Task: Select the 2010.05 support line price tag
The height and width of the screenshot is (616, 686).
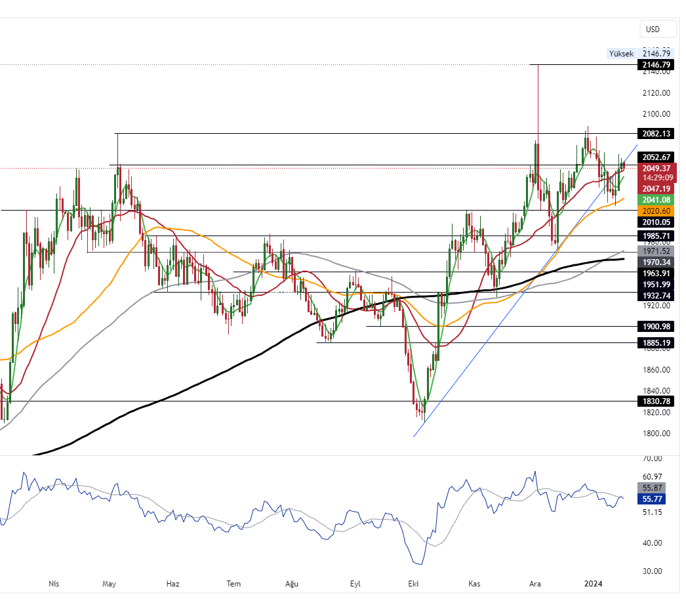Action: click(x=656, y=222)
